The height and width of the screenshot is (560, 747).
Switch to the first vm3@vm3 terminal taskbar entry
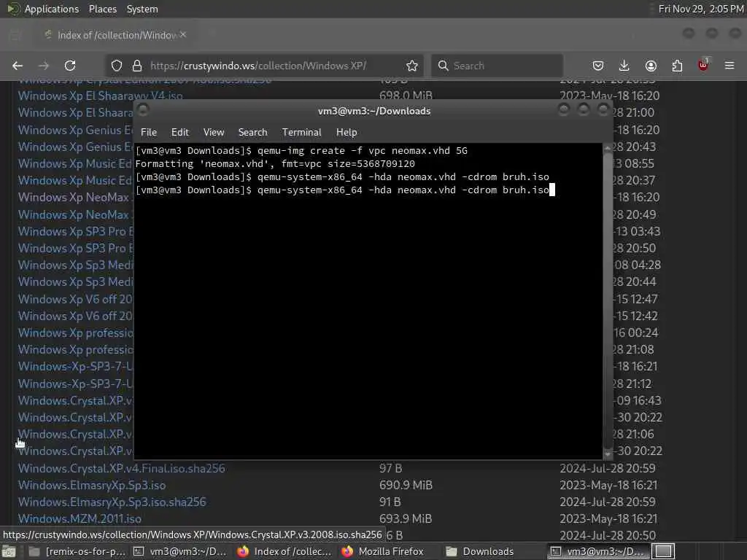[182, 551]
